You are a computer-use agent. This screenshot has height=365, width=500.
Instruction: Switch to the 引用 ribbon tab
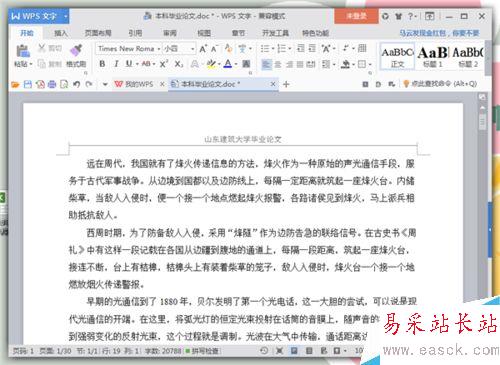coord(135,33)
